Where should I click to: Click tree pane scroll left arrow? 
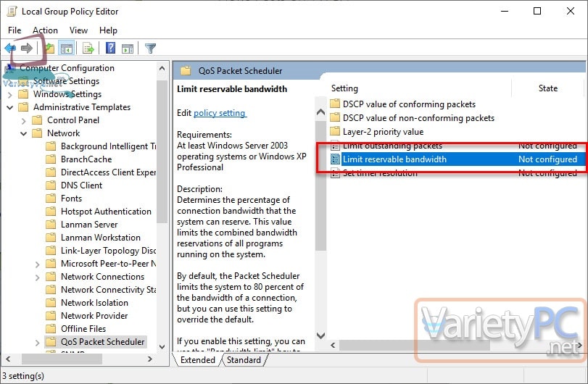pos(8,359)
